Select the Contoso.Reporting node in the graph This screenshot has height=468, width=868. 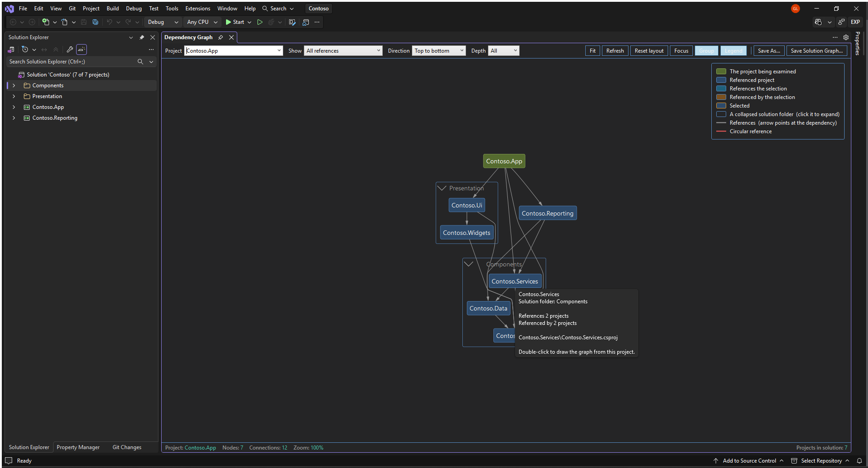pos(547,213)
